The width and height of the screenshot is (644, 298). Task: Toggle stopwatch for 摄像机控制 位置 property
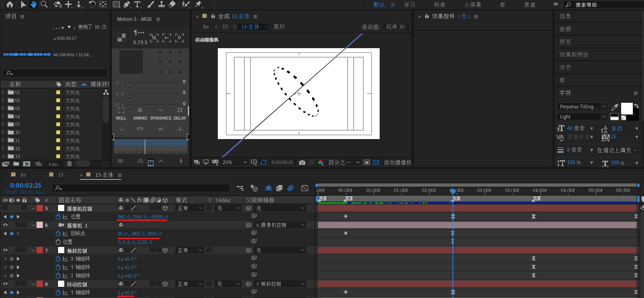click(x=58, y=217)
